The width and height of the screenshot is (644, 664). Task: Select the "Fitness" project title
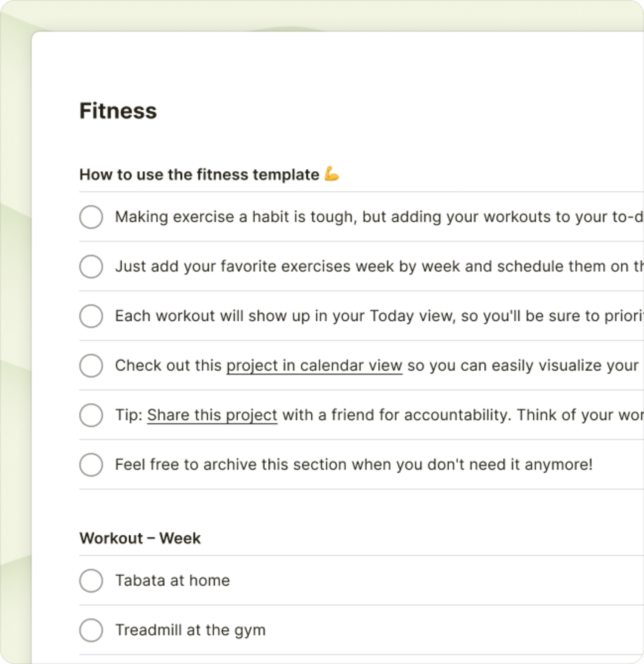[x=118, y=110]
